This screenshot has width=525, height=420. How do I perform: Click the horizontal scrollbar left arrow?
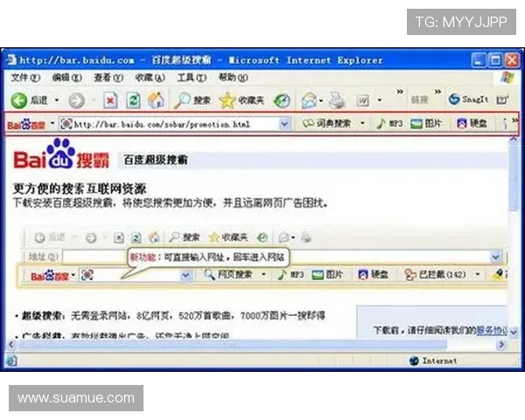click(11, 345)
